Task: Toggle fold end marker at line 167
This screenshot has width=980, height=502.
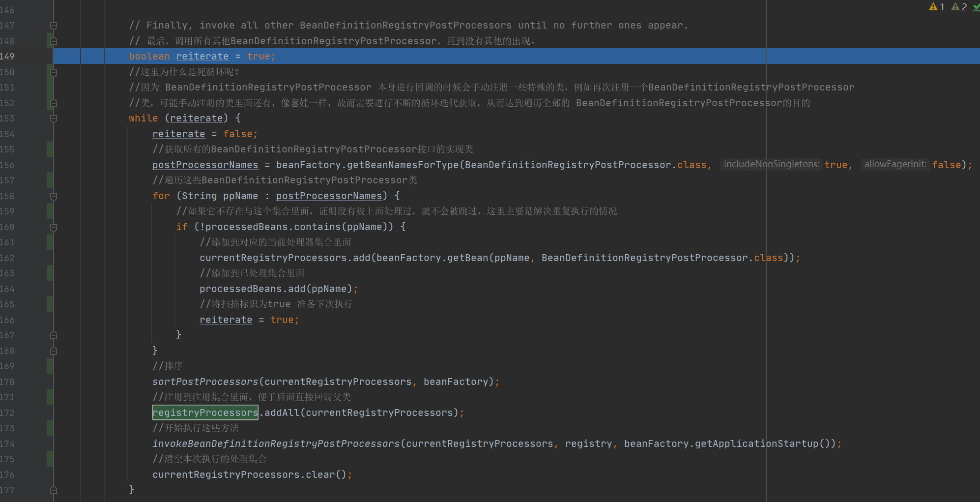Action: 54,335
